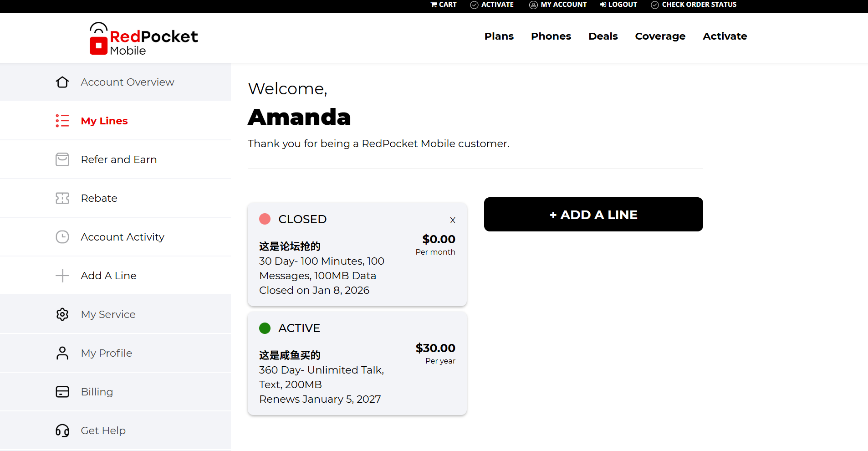Open the Phones menu
The width and height of the screenshot is (868, 451).
click(x=551, y=36)
